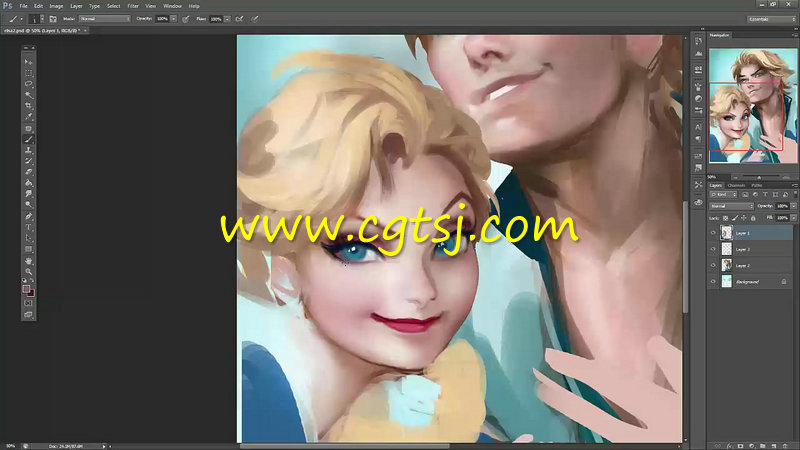Select the Paint Bucket tool

[x=29, y=183]
